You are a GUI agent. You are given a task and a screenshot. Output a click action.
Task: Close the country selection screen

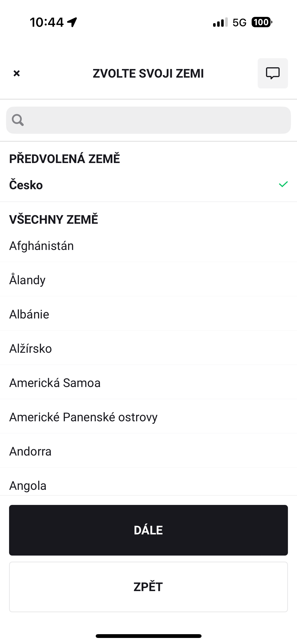17,73
